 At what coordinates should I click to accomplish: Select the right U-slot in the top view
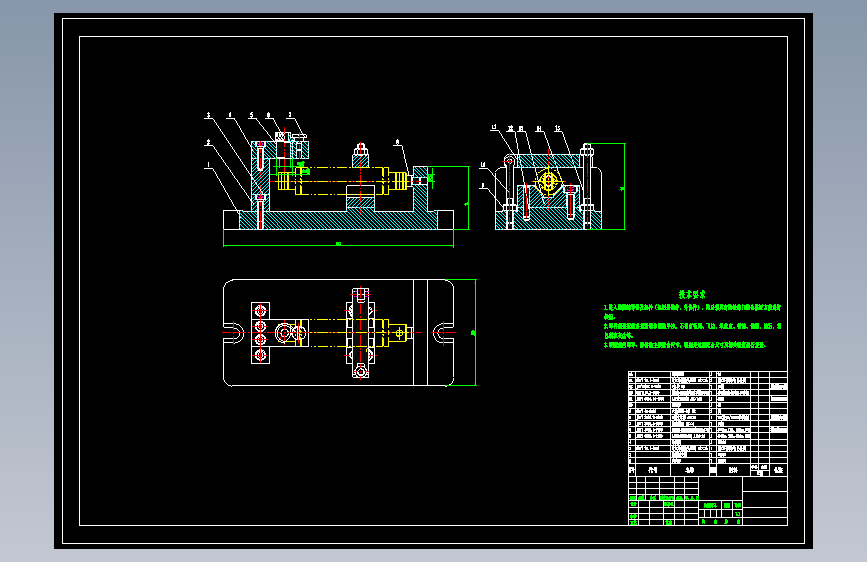click(x=443, y=332)
